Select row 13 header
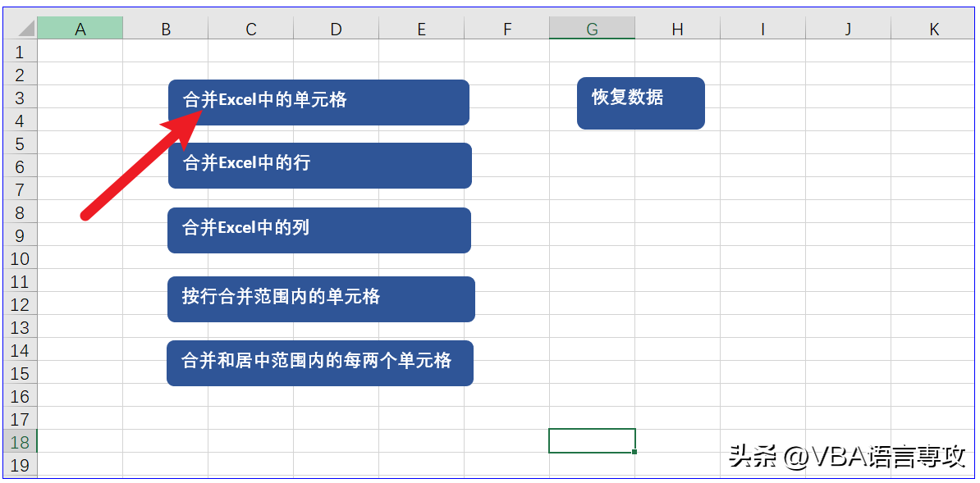980x483 pixels. [21, 327]
